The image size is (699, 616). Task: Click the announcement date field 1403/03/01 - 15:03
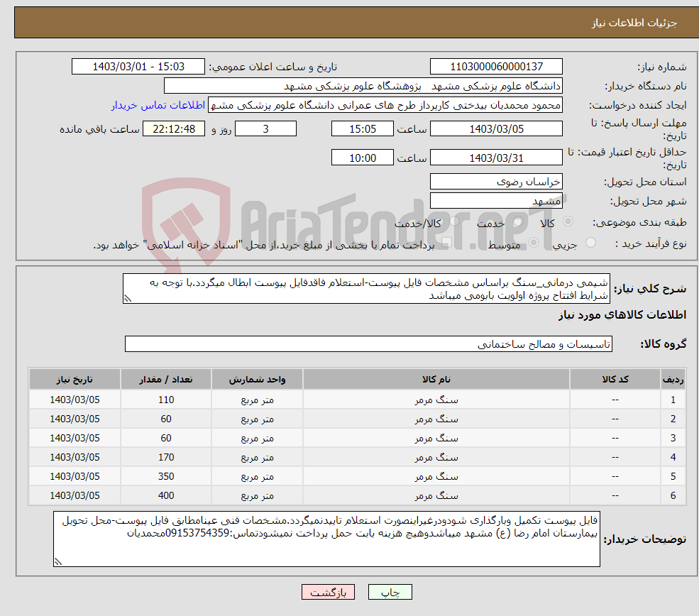pyautogui.click(x=138, y=67)
